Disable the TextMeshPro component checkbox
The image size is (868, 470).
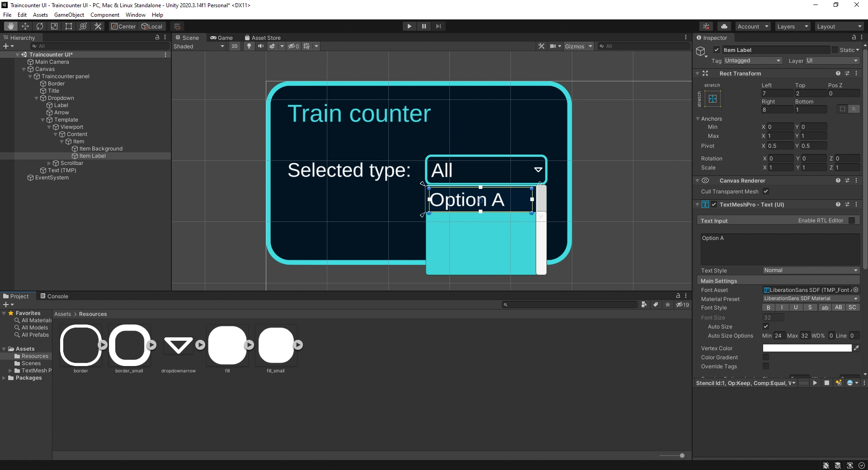click(714, 204)
